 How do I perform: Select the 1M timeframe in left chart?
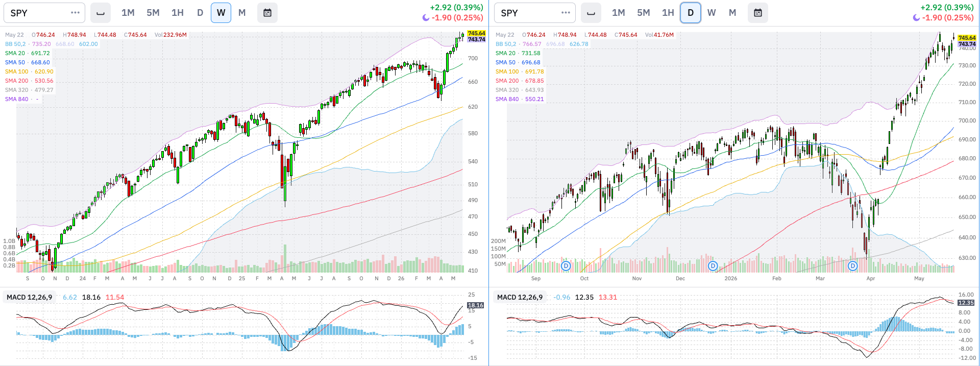pos(128,13)
